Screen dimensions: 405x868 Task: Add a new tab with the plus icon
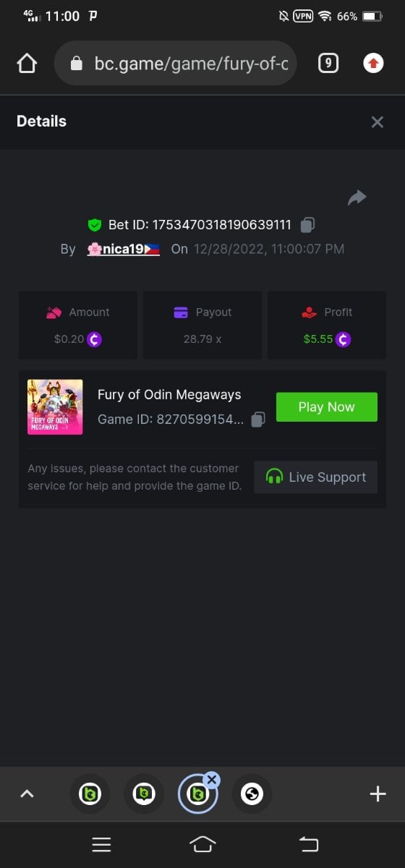pyautogui.click(x=378, y=793)
